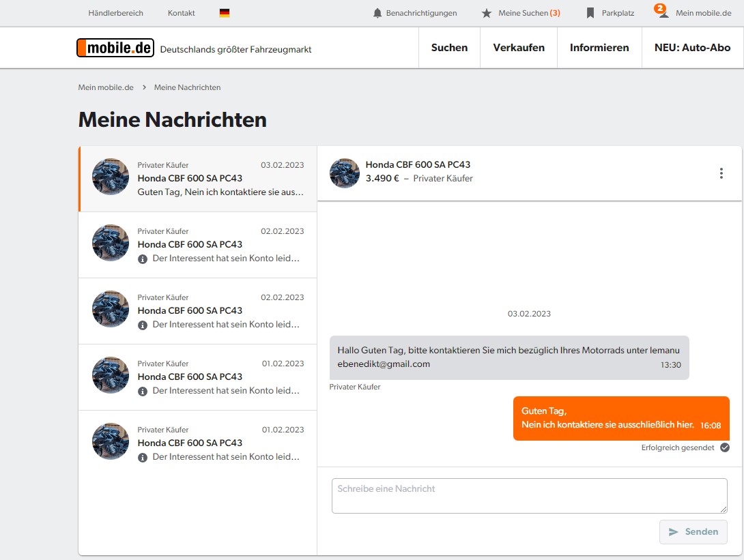This screenshot has height=560, width=744.
Task: Open the Kontakt link
Action: (x=181, y=13)
